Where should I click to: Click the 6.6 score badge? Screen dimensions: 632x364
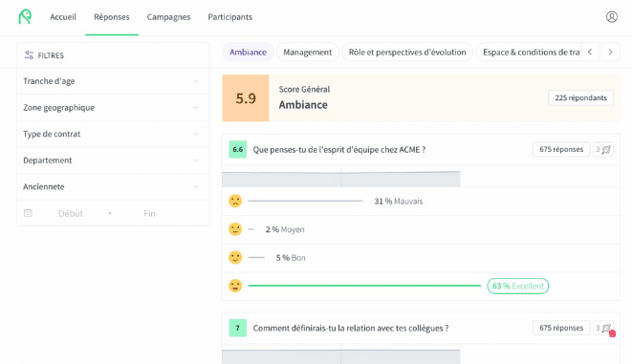pyautogui.click(x=238, y=149)
